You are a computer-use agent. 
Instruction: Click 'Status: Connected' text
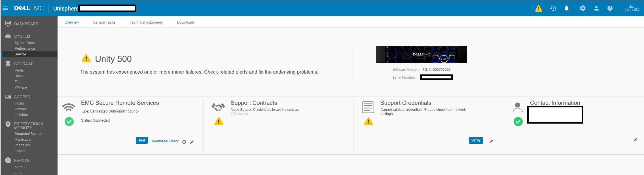(95, 120)
